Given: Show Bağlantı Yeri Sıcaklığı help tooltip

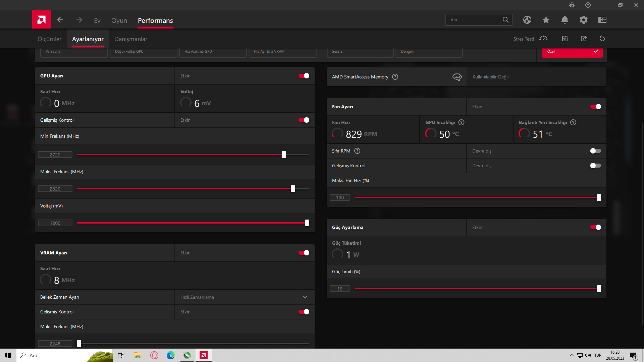Looking at the screenshot, I should pos(573,122).
